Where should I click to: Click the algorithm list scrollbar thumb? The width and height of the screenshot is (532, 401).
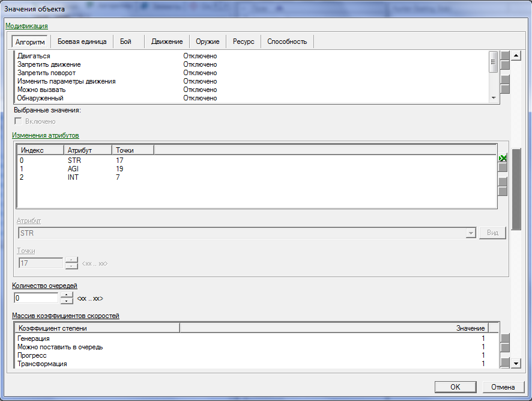click(494, 62)
